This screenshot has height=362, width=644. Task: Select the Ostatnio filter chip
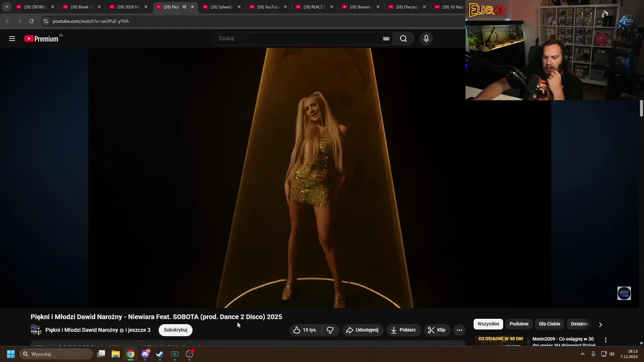[580, 324]
